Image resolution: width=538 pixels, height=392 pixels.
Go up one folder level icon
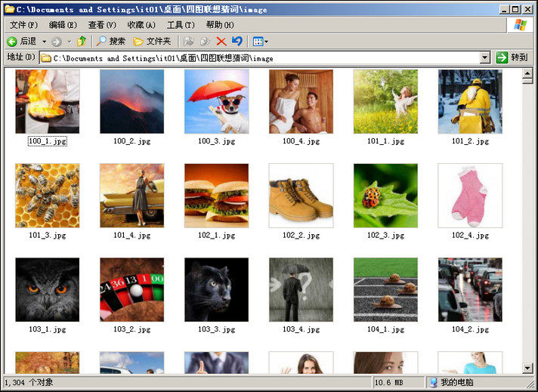point(82,42)
